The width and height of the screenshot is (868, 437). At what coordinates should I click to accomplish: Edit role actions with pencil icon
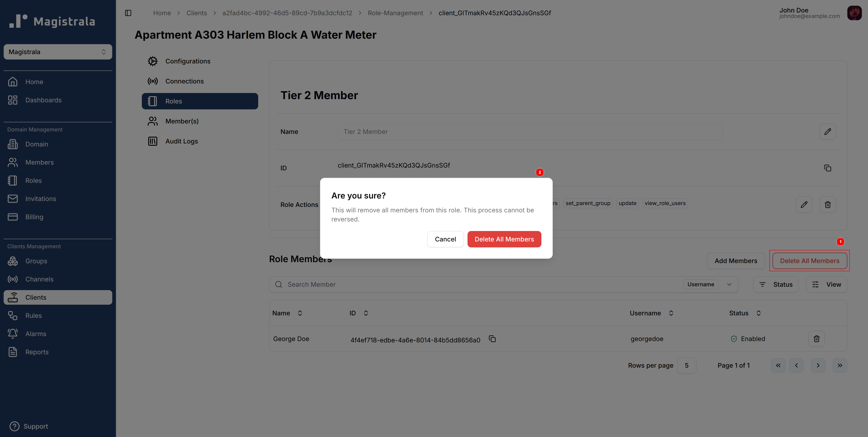click(x=804, y=204)
